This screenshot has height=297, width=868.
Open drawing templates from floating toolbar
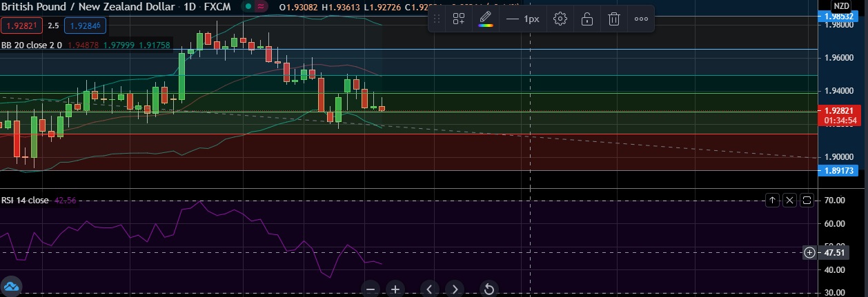point(459,19)
